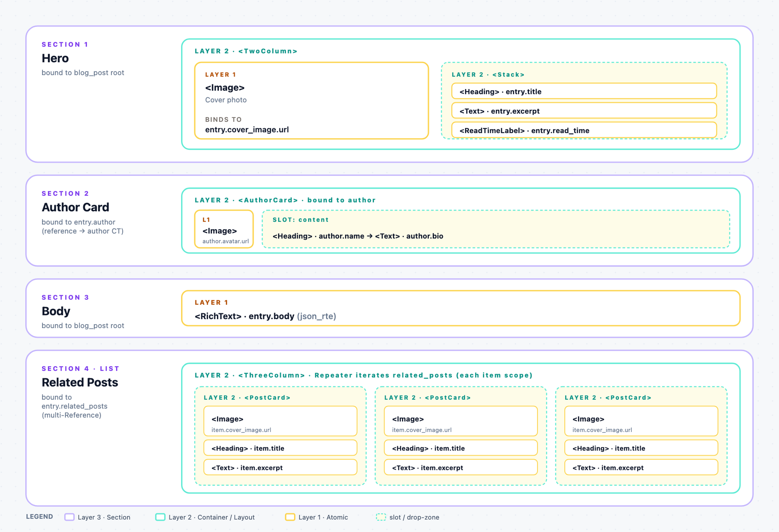Click the Cover photo caption
This screenshot has width=779, height=532.
coord(226,100)
